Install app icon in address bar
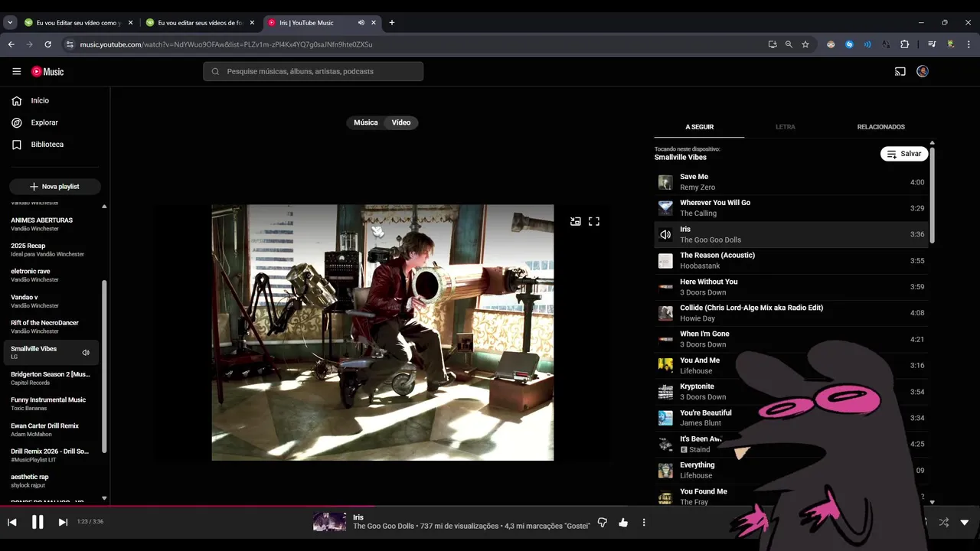Viewport: 980px width, 551px height. click(x=773, y=44)
